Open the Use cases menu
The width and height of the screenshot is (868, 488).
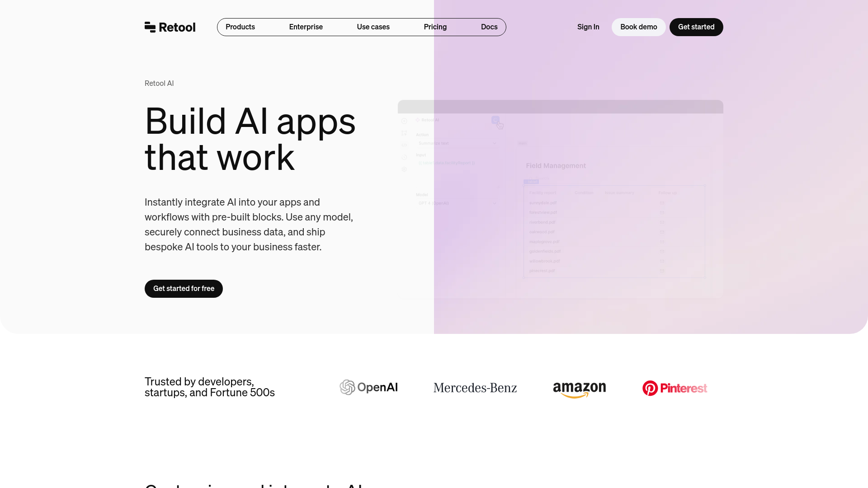[373, 27]
